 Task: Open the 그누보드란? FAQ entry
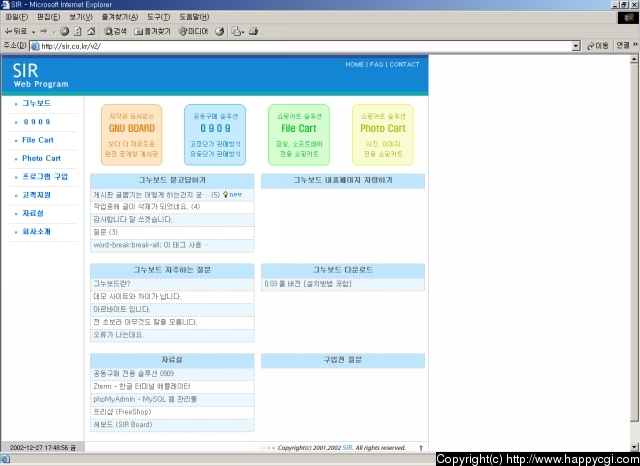click(111, 284)
